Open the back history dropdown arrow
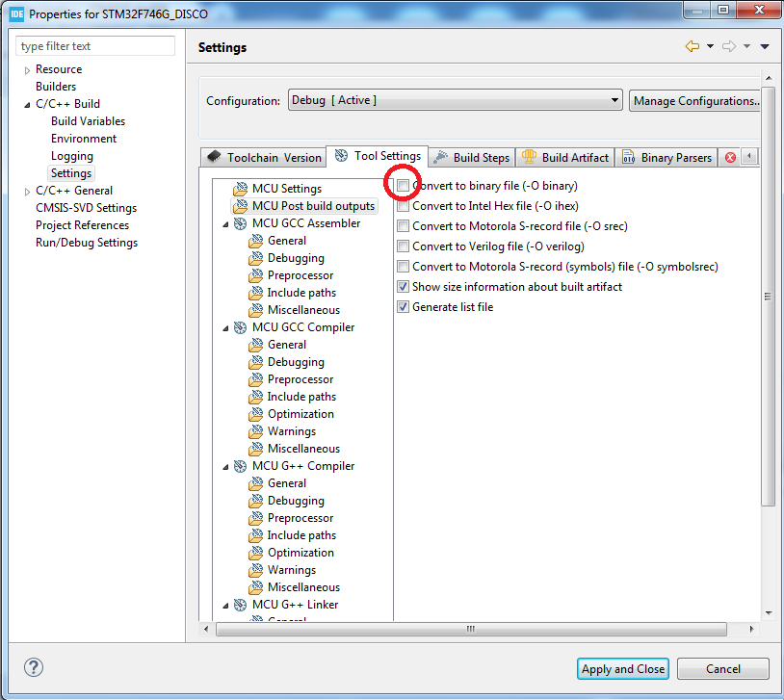Viewport: 784px width, 700px height. click(x=710, y=46)
